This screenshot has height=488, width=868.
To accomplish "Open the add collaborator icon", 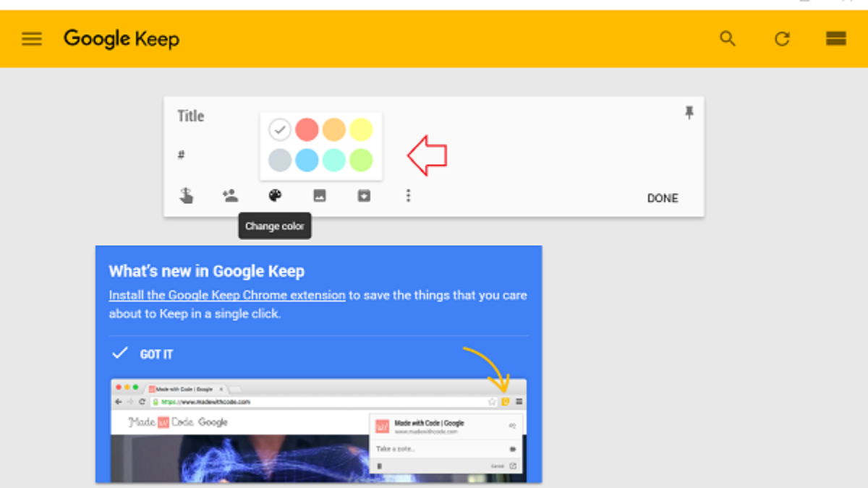I will [x=231, y=195].
